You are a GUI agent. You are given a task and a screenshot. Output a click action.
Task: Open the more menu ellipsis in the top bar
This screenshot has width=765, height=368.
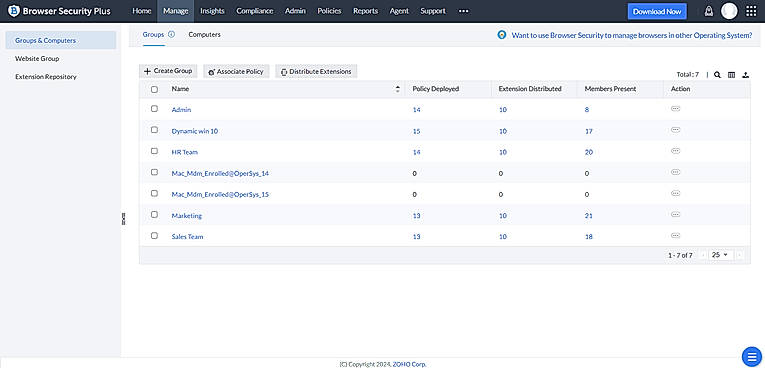click(x=463, y=11)
